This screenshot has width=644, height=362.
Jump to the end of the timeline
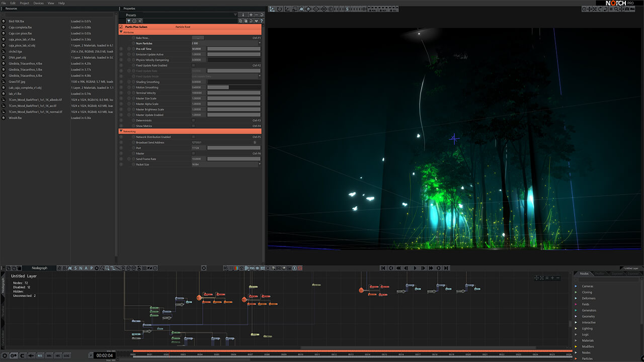(446, 268)
